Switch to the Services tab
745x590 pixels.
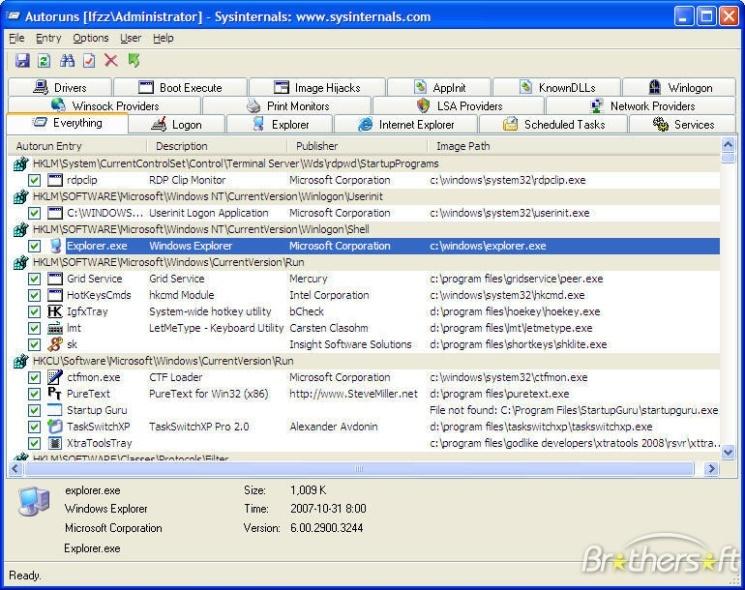click(x=683, y=124)
